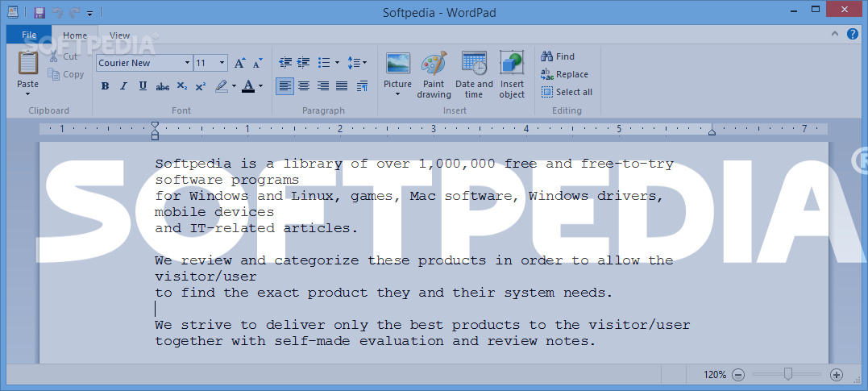Click the Paste clipboard icon

point(27,63)
